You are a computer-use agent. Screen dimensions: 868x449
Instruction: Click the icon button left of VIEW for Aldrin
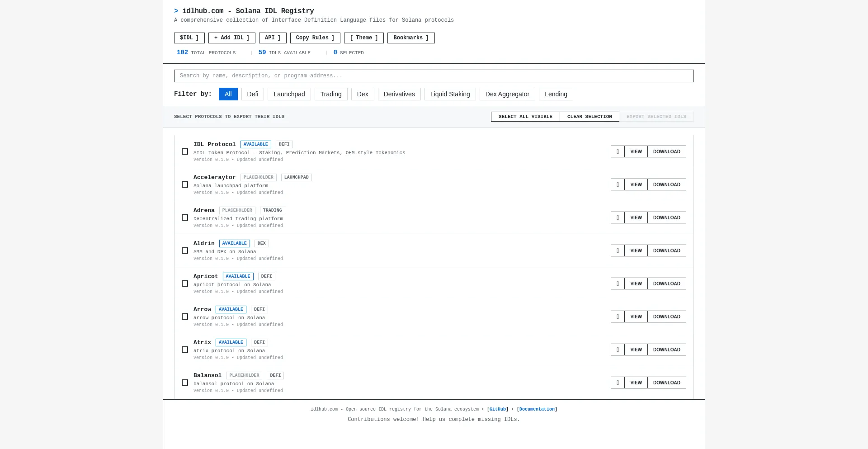[x=618, y=250]
